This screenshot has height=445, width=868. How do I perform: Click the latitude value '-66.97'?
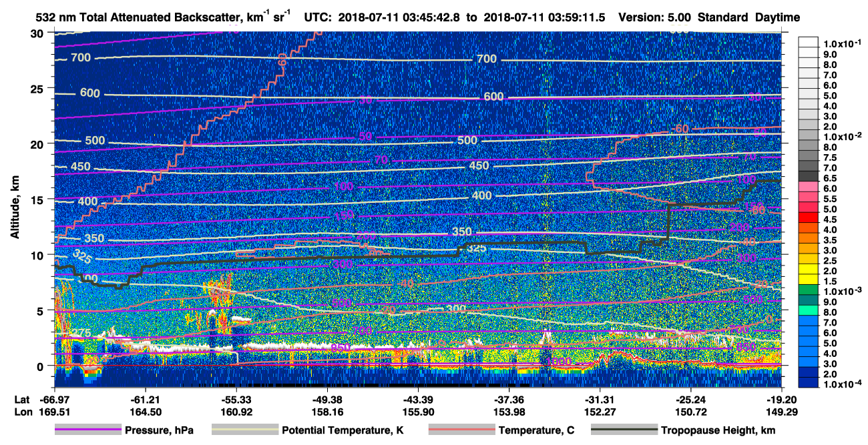(x=55, y=399)
